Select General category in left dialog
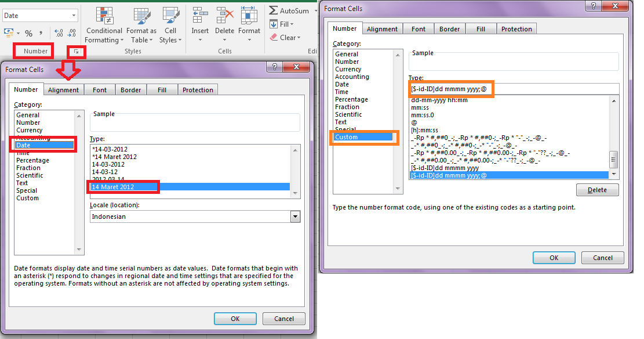This screenshot has width=644, height=339. pos(28,115)
